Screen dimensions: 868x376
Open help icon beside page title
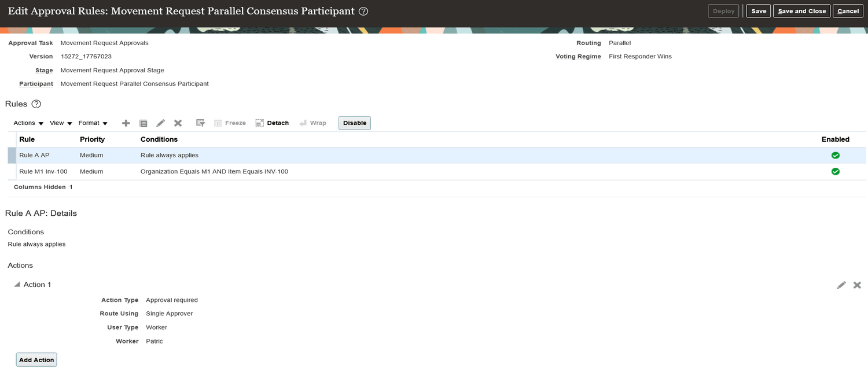363,12
